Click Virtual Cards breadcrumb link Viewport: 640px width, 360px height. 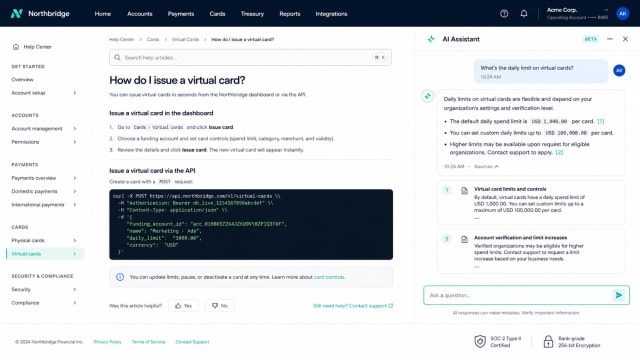click(185, 40)
